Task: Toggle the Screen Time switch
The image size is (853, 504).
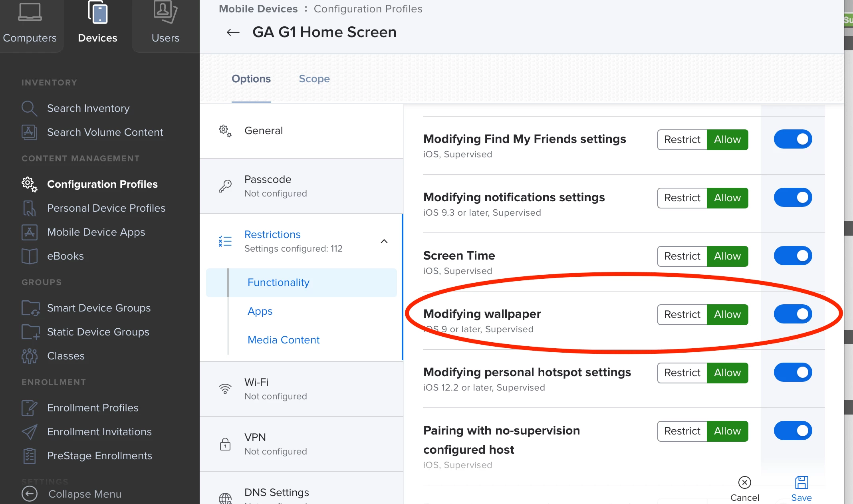Action: [793, 256]
